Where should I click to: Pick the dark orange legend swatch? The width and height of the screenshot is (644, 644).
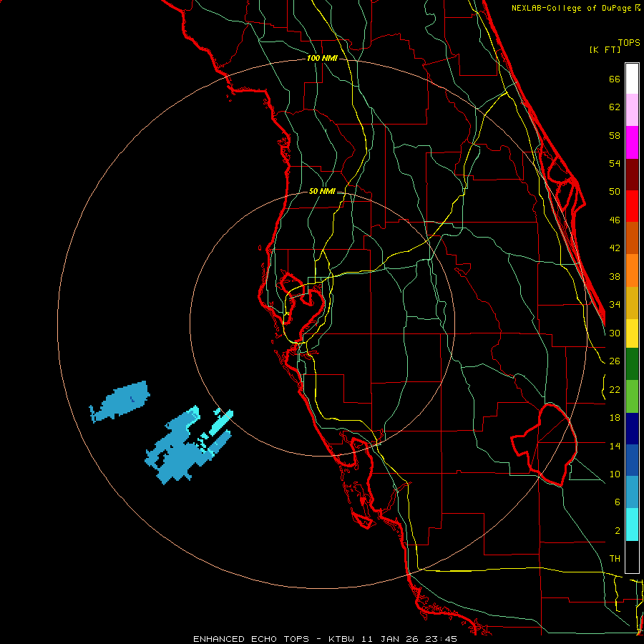632,238
